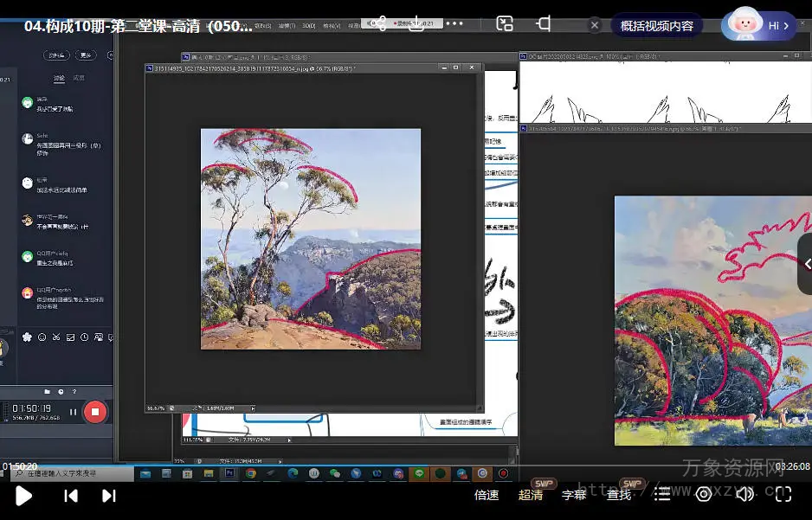This screenshot has width=812, height=520.
Task: Click the 概括视频内容 button
Action: [656, 26]
